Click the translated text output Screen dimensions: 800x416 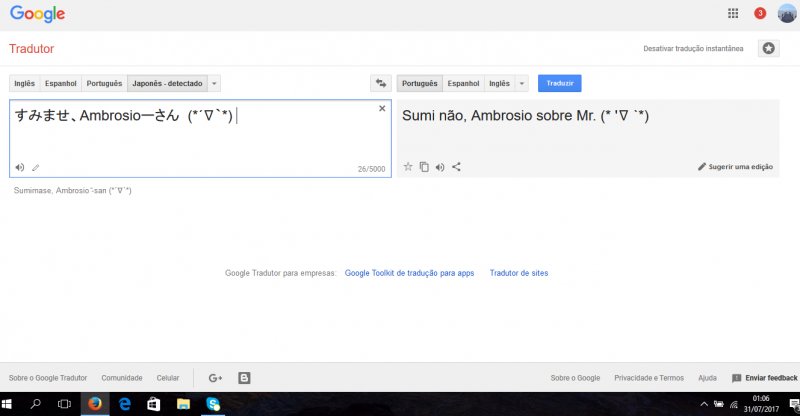click(525, 116)
